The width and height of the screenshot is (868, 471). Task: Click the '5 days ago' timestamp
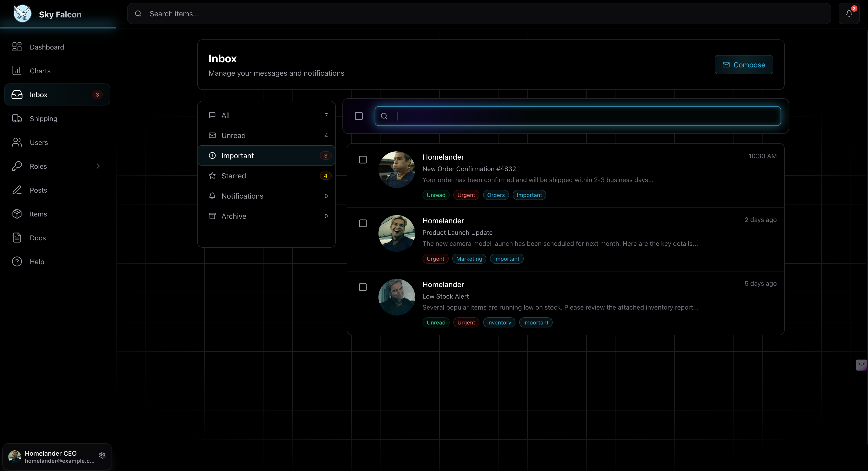[x=761, y=283]
